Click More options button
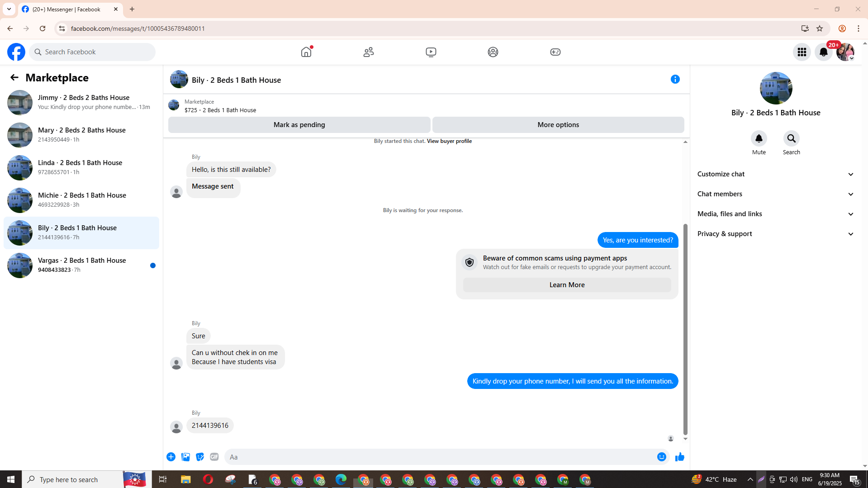 558,125
